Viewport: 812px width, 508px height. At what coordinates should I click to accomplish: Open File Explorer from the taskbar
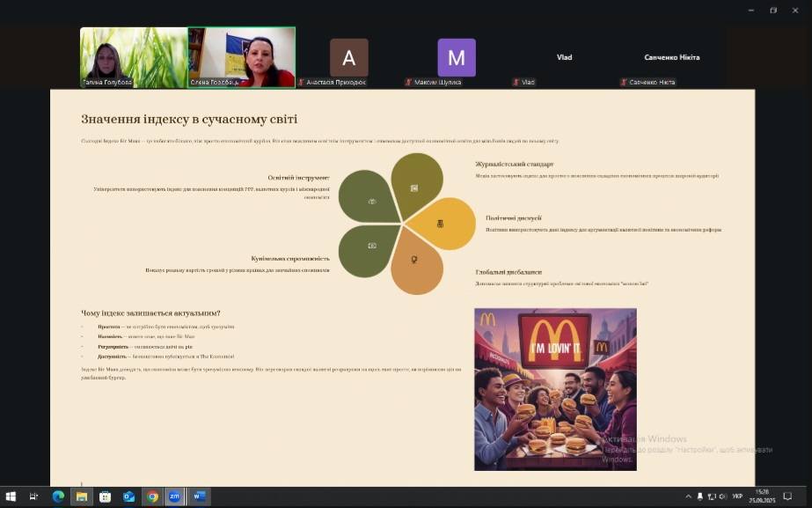pyautogui.click(x=82, y=497)
